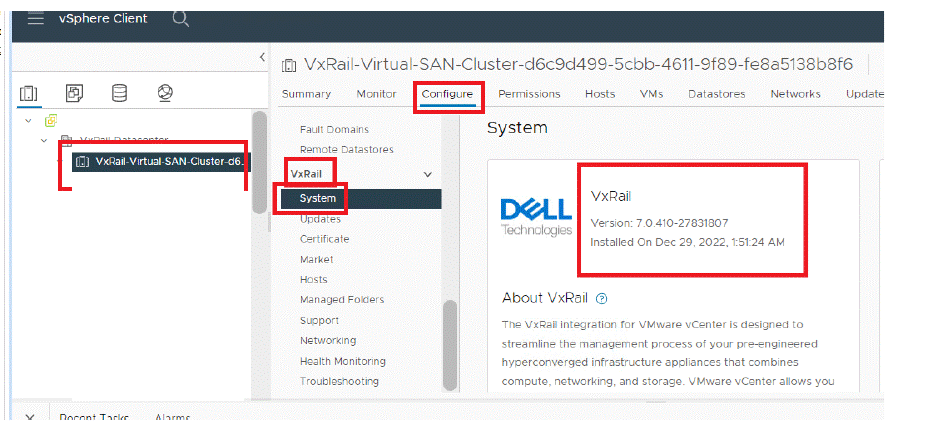Select the Storage inventory icon
The width and height of the screenshot is (926, 436).
(120, 93)
